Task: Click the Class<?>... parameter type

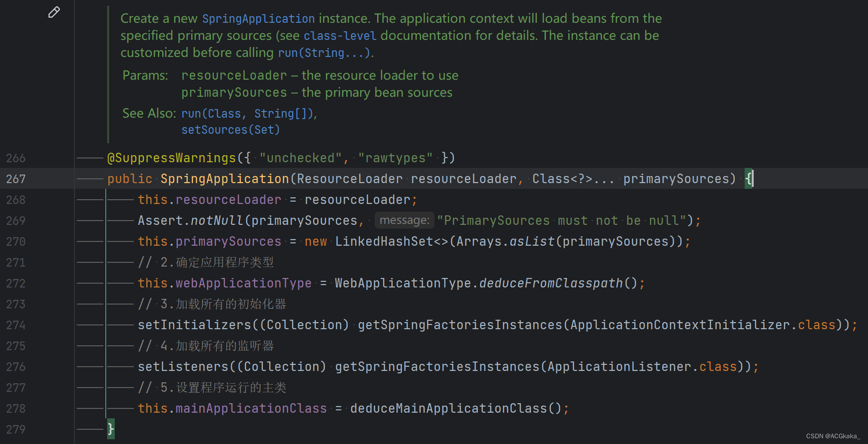Action: pyautogui.click(x=573, y=179)
